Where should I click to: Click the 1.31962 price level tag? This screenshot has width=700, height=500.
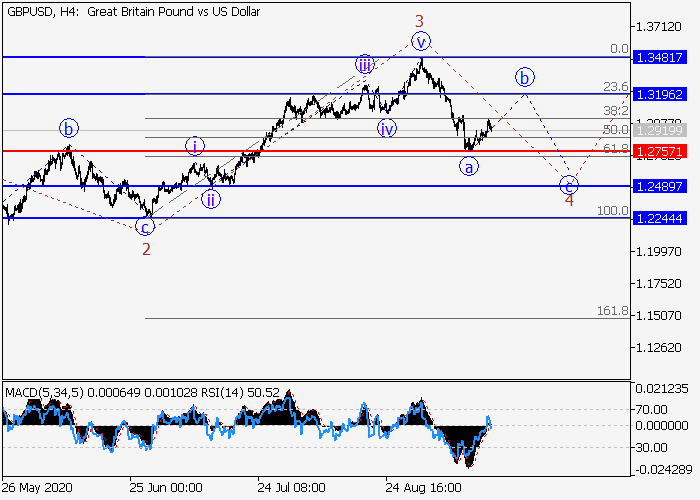pyautogui.click(x=658, y=94)
